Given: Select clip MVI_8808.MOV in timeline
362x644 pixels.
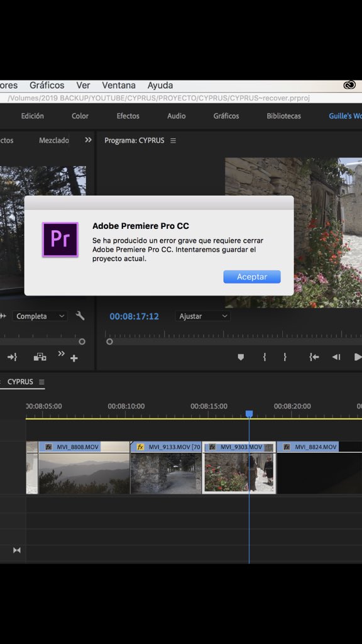Looking at the screenshot, I should pyautogui.click(x=84, y=468).
